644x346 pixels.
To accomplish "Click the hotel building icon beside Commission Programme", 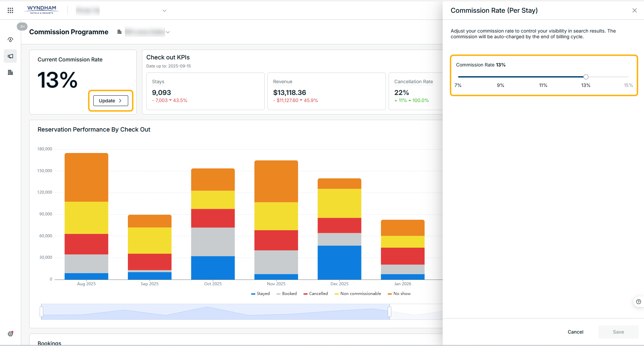I will [x=119, y=32].
